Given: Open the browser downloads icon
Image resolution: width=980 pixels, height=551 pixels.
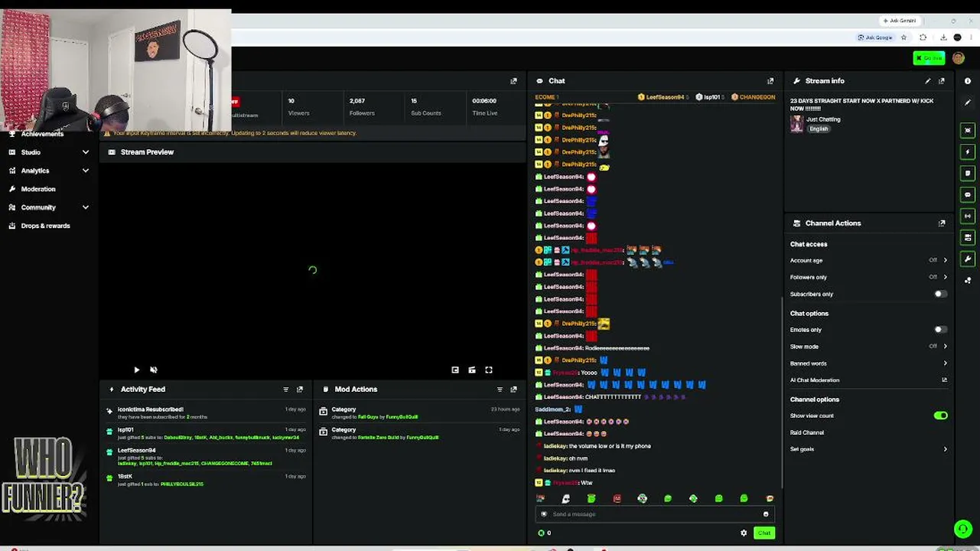Looking at the screenshot, I should tap(943, 37).
